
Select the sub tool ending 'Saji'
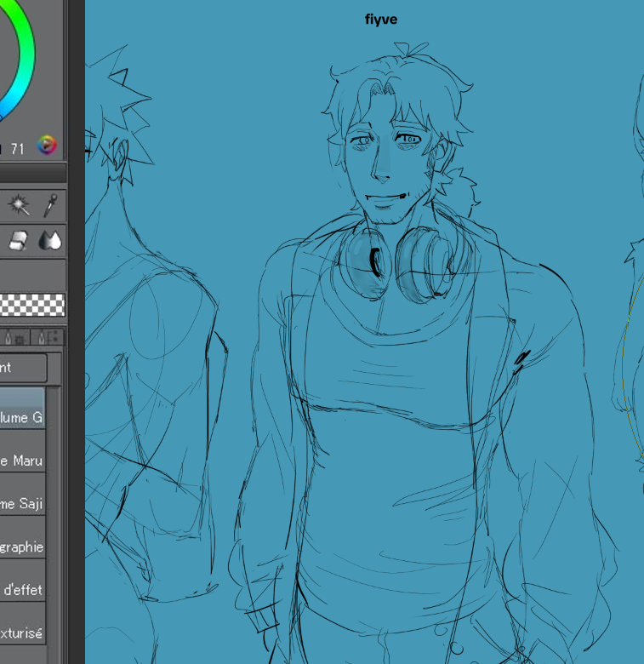point(22,495)
